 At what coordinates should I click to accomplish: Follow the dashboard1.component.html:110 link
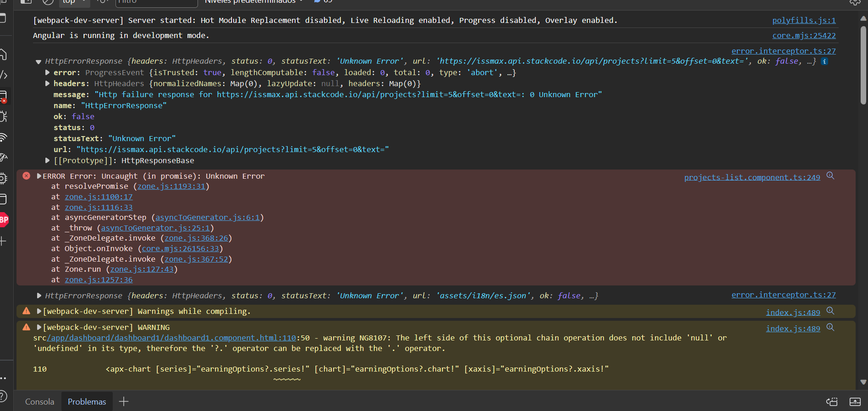(171, 338)
